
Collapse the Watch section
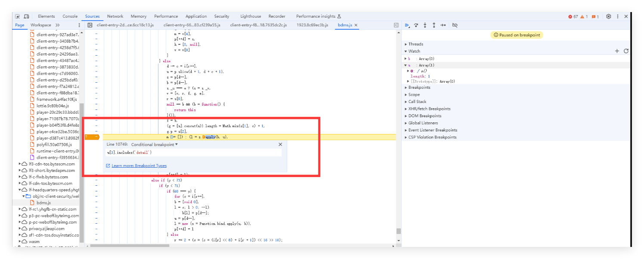coord(413,51)
